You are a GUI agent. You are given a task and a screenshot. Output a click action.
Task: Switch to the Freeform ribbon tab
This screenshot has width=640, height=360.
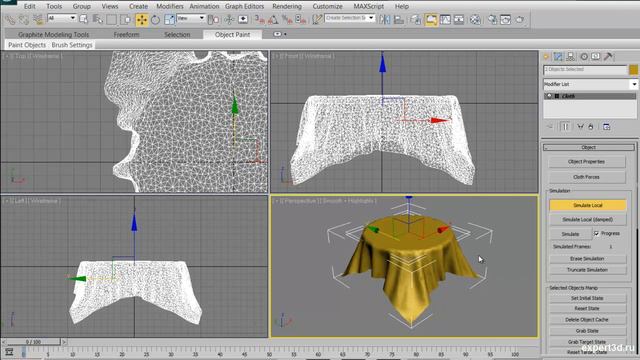click(x=127, y=35)
